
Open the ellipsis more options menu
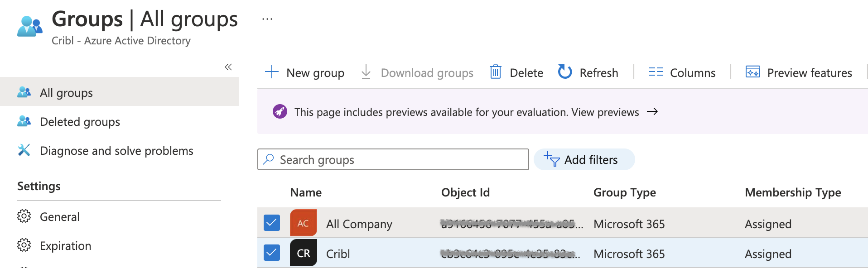(x=267, y=19)
